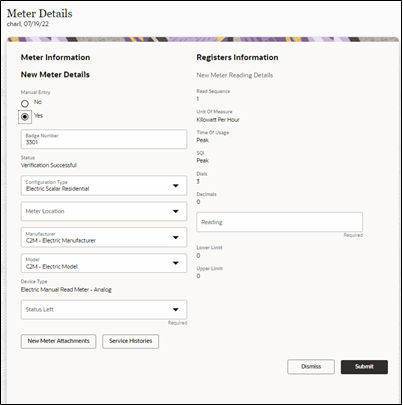Select the Yes radio button for Manual Entry
Image resolution: width=403 pixels, height=405 pixels.
(25, 117)
